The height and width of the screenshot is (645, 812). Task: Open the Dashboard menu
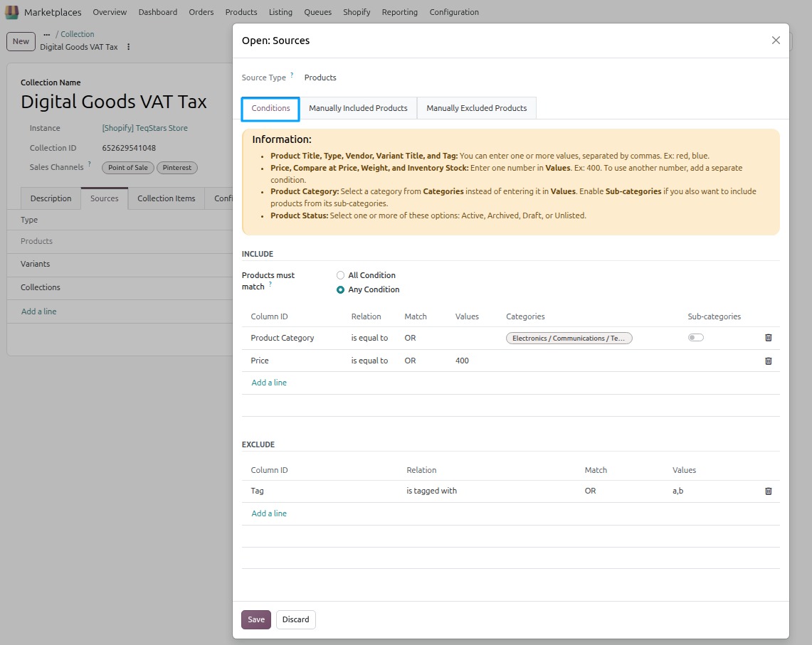157,12
